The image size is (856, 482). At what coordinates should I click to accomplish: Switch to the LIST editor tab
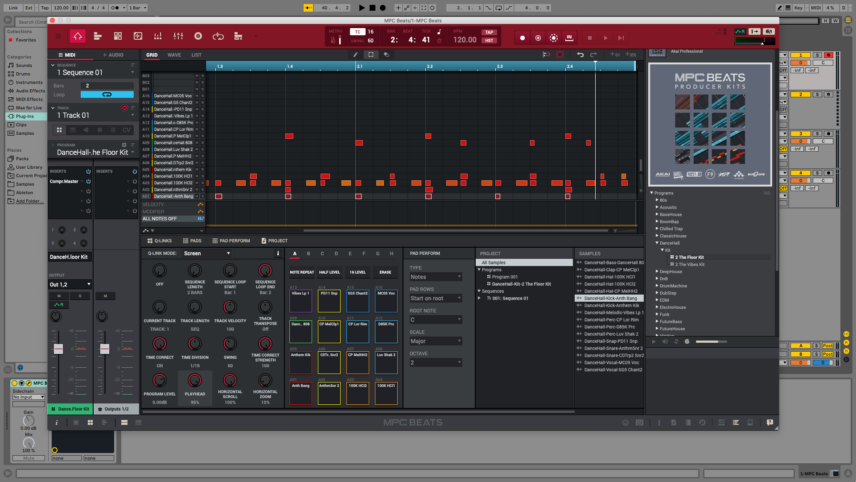point(197,55)
